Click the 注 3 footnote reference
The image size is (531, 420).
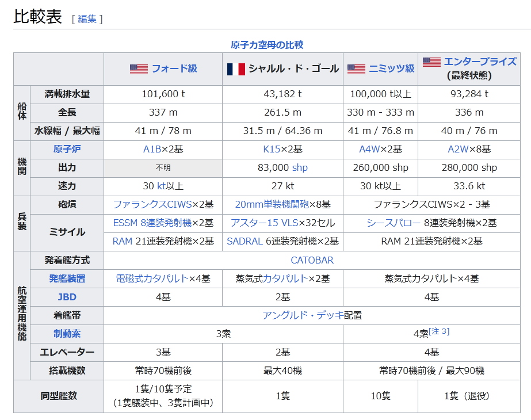point(440,331)
